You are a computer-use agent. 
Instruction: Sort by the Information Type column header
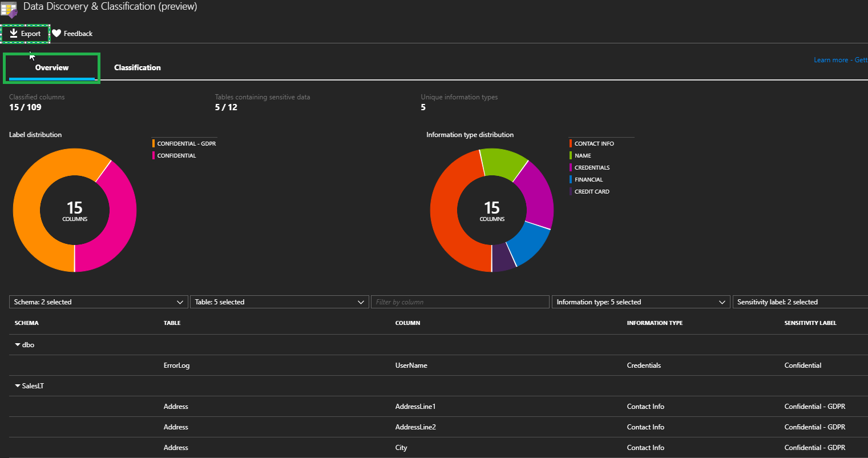click(655, 323)
